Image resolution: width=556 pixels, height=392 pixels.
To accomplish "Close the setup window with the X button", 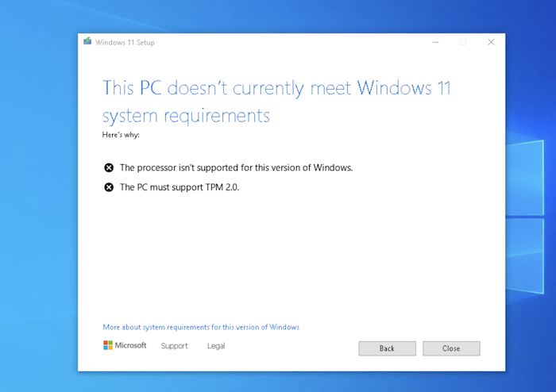I will click(491, 42).
